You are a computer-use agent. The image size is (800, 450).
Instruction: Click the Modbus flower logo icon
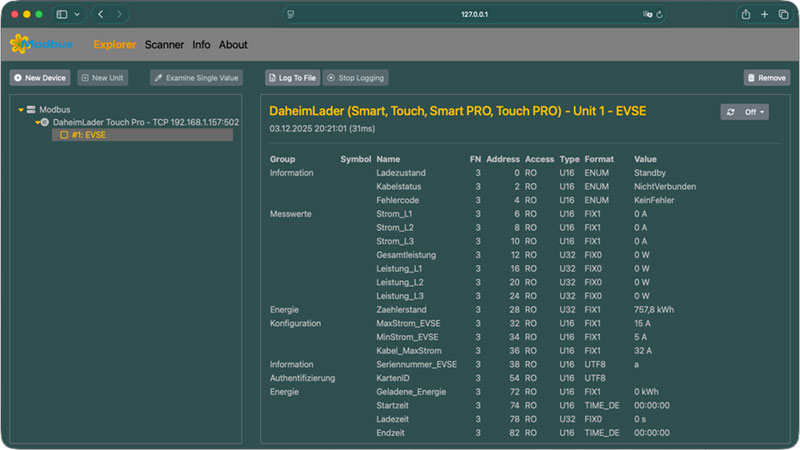18,44
